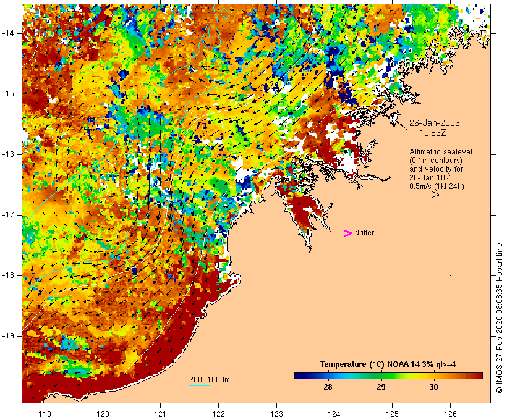Click the longitude axis label '126'
The height and width of the screenshot is (420, 507).
(x=450, y=414)
